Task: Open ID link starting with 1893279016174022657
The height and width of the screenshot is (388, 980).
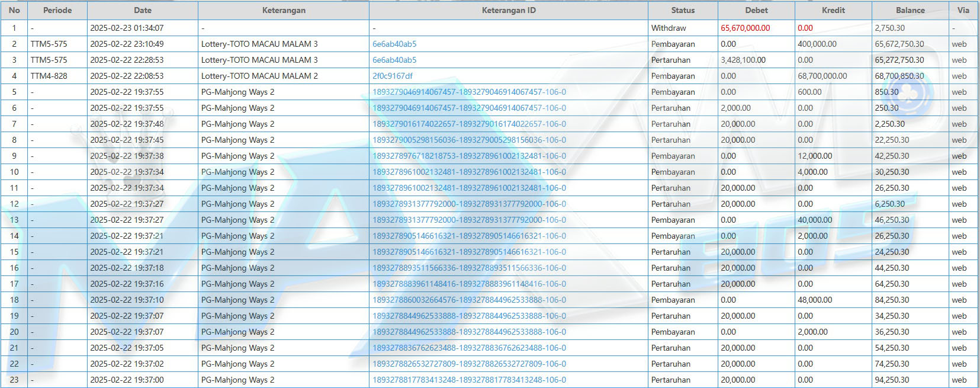Action: pyautogui.click(x=469, y=124)
